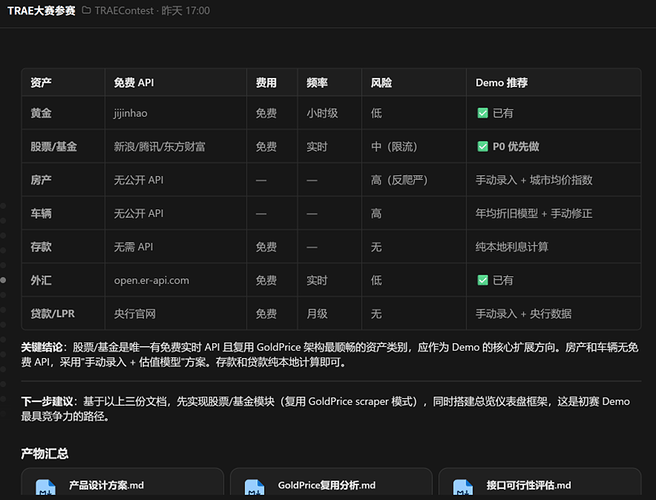Screen dimensions: 656x500
Task: Click the folder icon beside TRAEContest
Action: click(x=86, y=10)
